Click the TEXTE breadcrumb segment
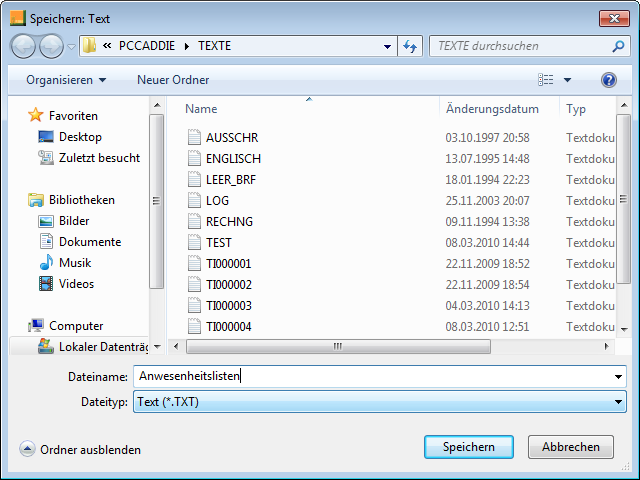The image size is (640, 480). (x=215, y=46)
